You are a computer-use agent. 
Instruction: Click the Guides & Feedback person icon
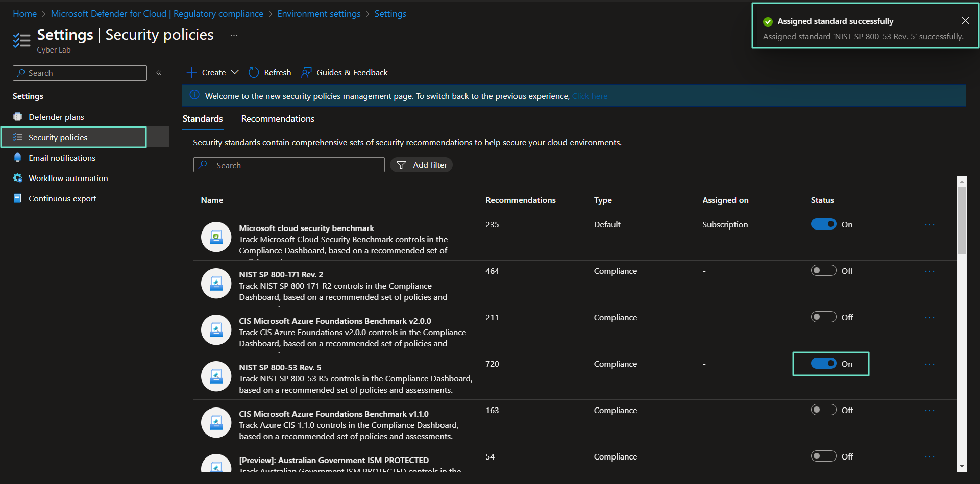[306, 72]
